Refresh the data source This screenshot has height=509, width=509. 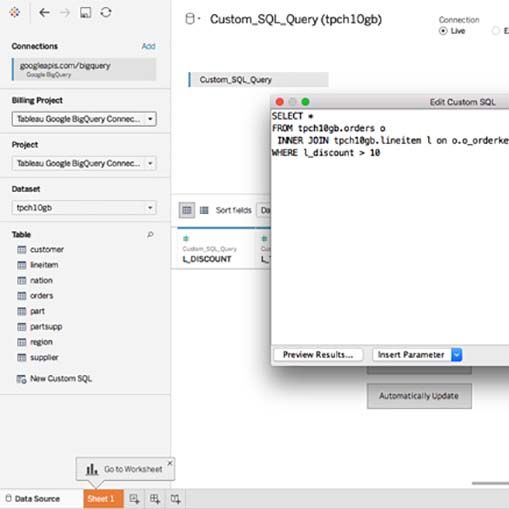[106, 13]
